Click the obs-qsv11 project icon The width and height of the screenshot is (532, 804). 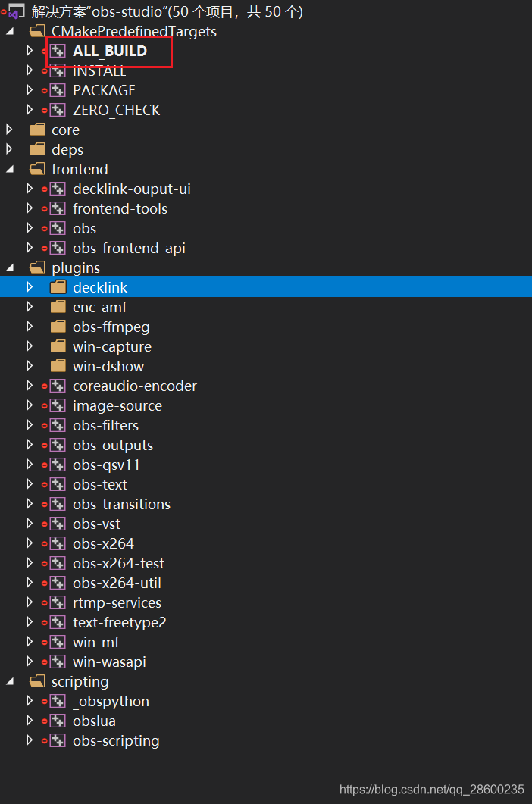58,465
